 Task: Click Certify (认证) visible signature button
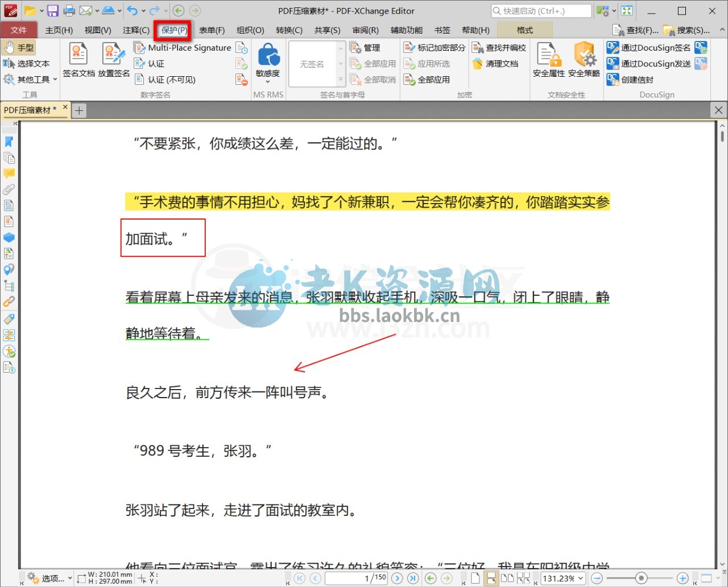(x=150, y=64)
